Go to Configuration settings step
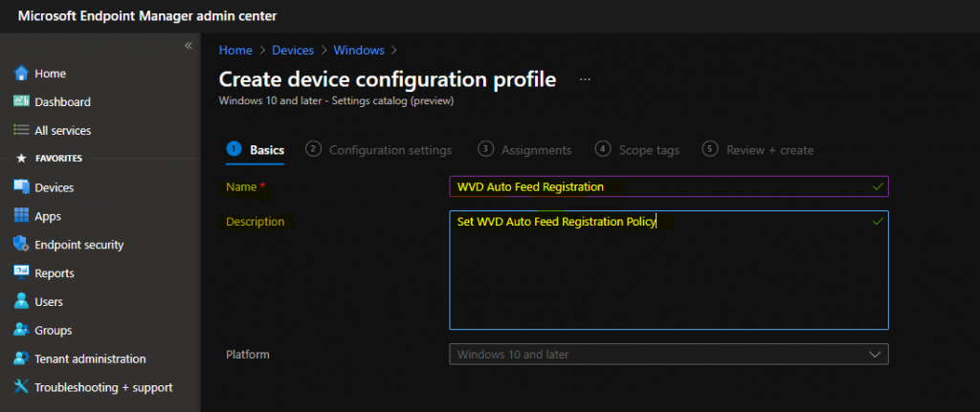 click(x=379, y=150)
